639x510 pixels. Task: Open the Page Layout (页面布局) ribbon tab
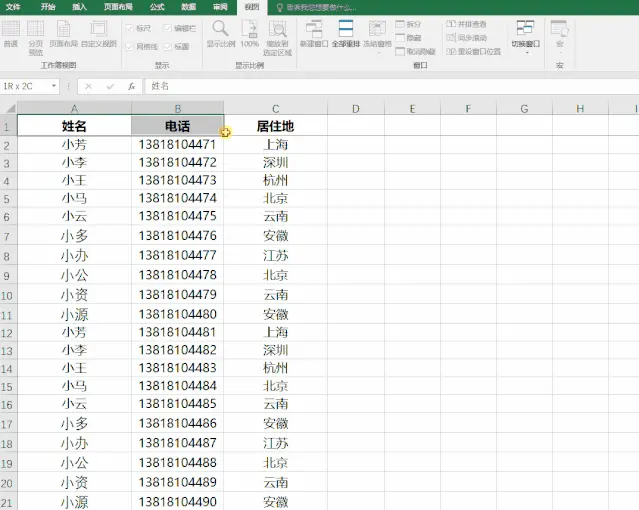(x=118, y=7)
